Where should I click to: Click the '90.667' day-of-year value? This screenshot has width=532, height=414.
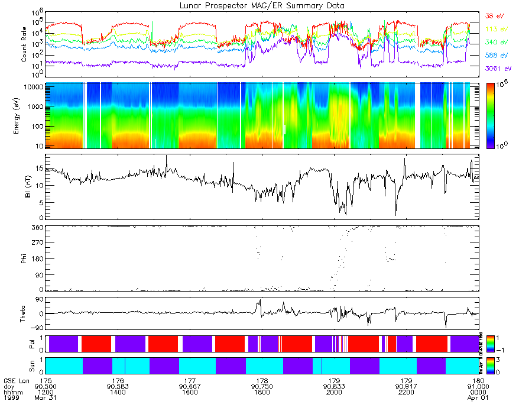tap(190, 387)
